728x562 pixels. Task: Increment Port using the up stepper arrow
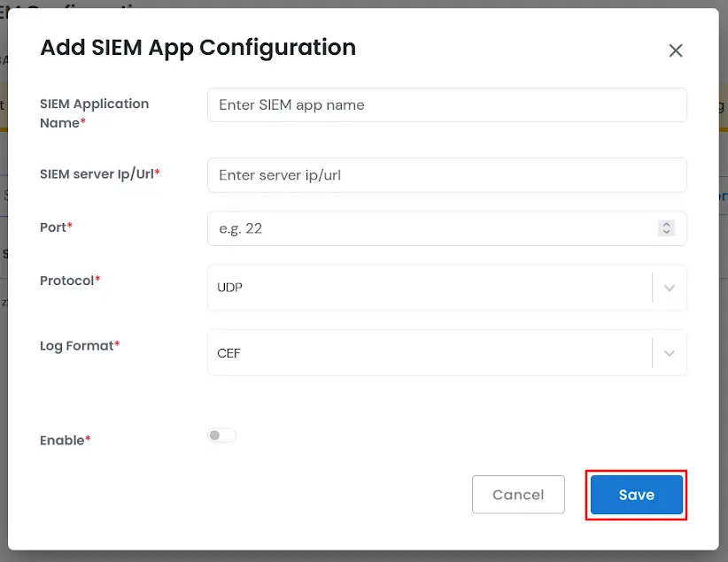pyautogui.click(x=667, y=224)
